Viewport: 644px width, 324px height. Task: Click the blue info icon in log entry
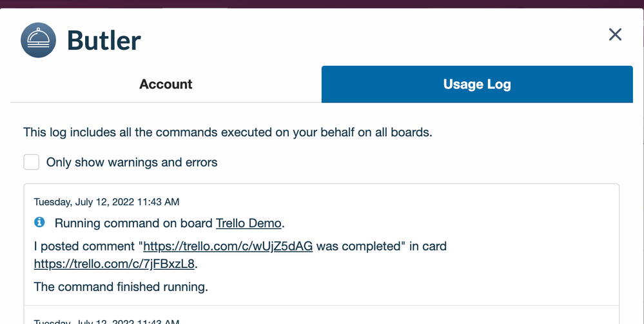[39, 222]
